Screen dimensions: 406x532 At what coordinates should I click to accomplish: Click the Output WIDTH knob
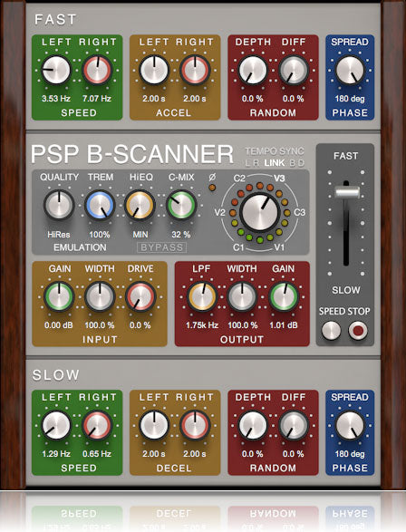[x=242, y=296]
